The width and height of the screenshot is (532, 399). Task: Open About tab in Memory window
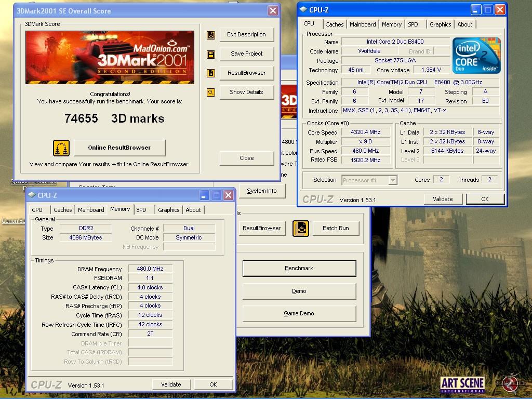pyautogui.click(x=193, y=210)
